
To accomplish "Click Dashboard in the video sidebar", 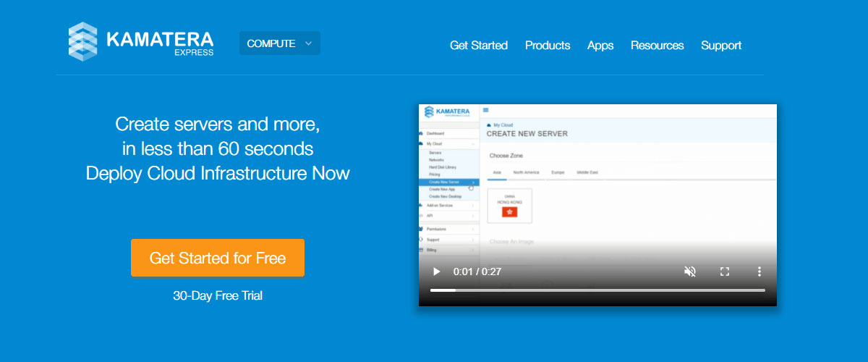I will pyautogui.click(x=448, y=134).
